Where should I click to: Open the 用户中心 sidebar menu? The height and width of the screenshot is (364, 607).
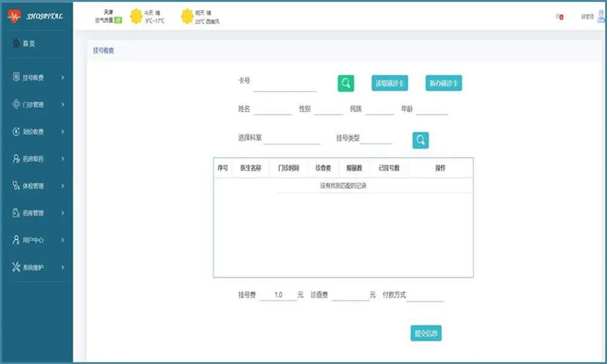33,240
